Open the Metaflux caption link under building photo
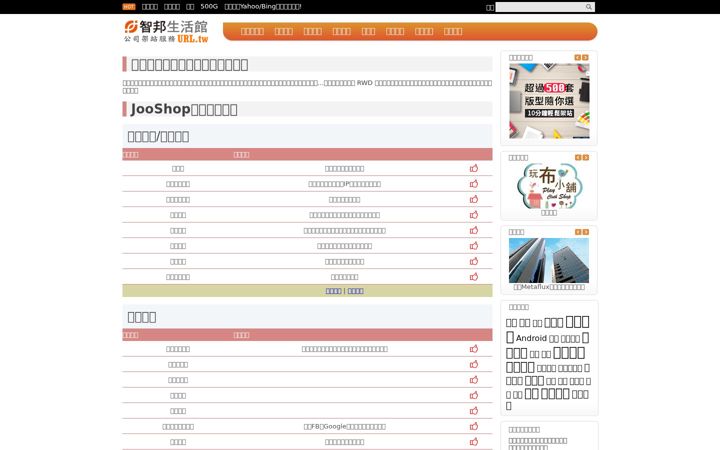 point(549,287)
